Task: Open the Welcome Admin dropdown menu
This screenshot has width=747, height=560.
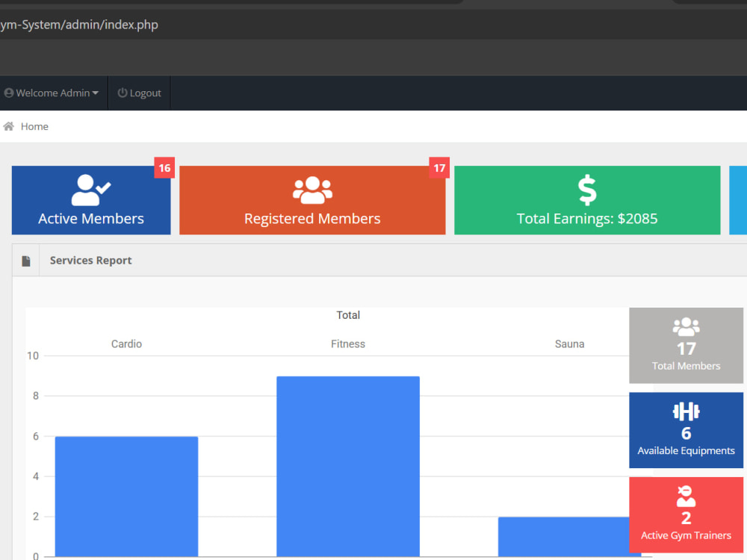Action: pos(52,93)
